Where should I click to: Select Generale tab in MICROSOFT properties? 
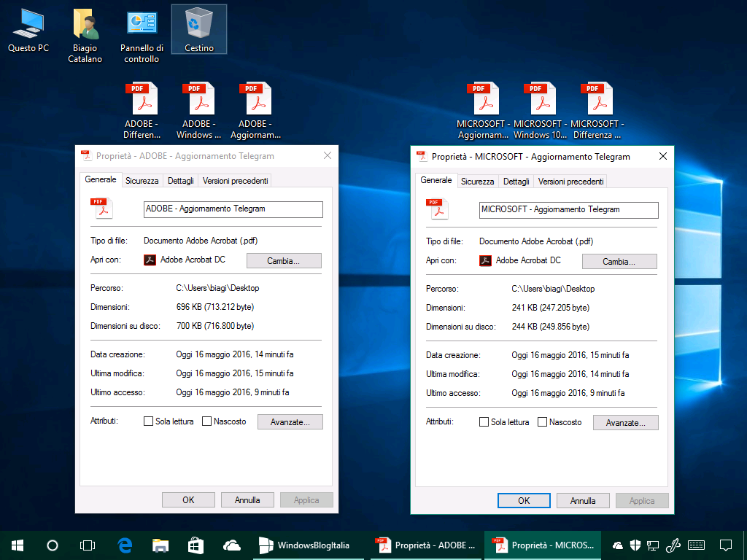(436, 180)
